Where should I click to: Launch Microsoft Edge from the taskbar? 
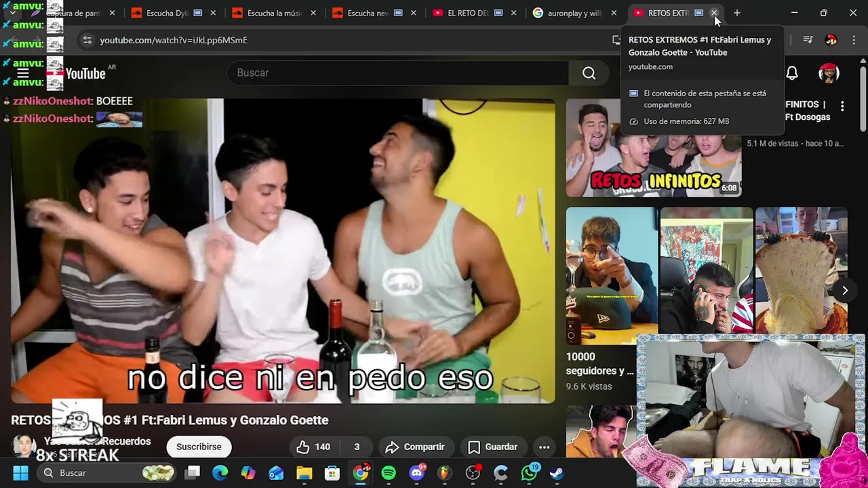click(x=220, y=472)
